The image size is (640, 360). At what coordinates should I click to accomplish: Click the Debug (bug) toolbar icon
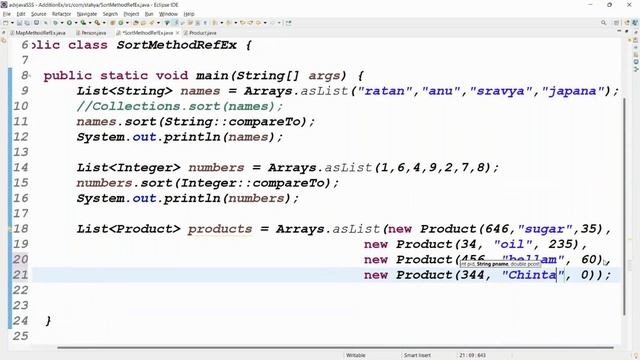55,23
